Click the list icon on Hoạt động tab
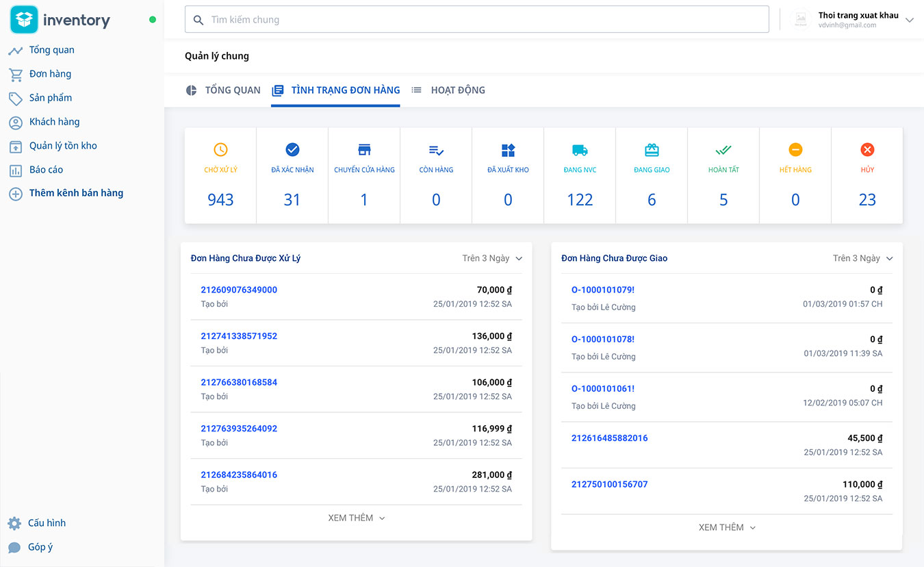 pos(416,90)
